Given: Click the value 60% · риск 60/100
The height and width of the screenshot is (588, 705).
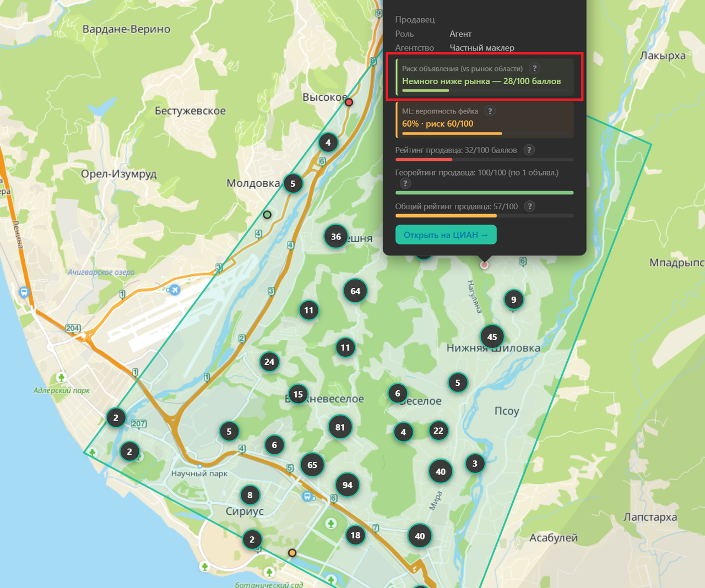Looking at the screenshot, I should [438, 124].
